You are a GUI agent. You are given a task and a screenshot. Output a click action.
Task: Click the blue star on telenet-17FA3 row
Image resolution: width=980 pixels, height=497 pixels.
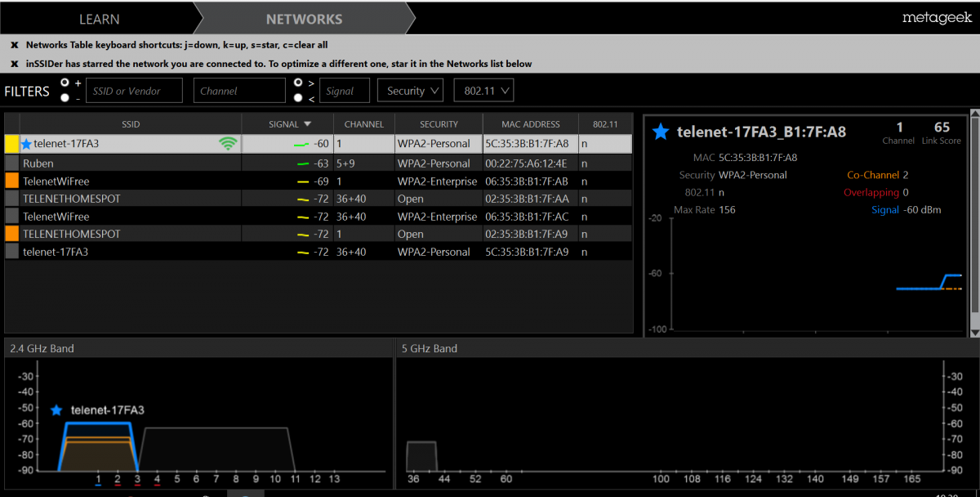pos(26,144)
